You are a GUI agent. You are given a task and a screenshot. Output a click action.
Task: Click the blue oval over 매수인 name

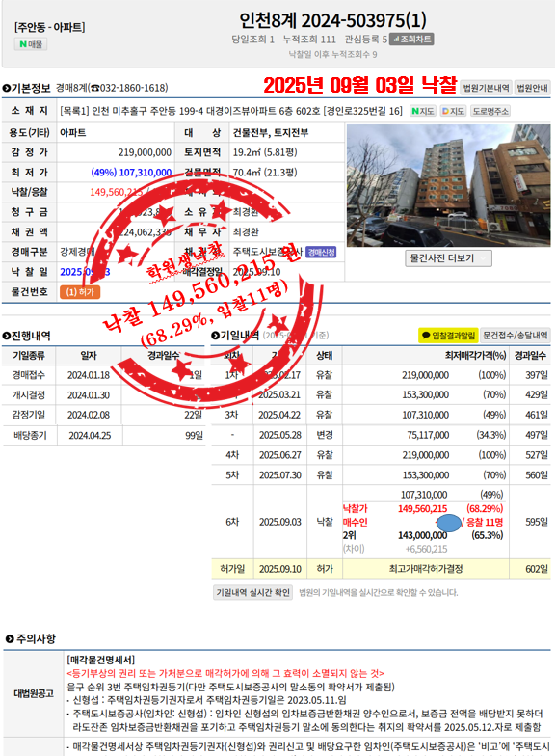449,523
